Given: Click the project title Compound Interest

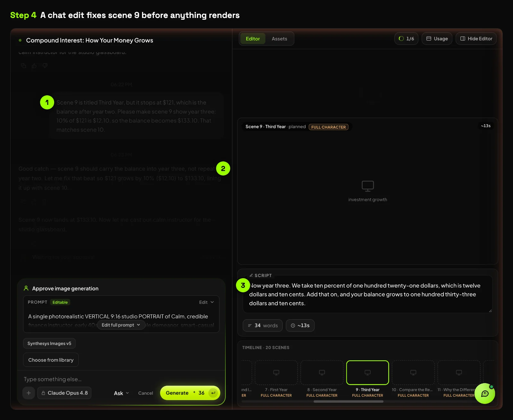Looking at the screenshot, I should [x=89, y=40].
